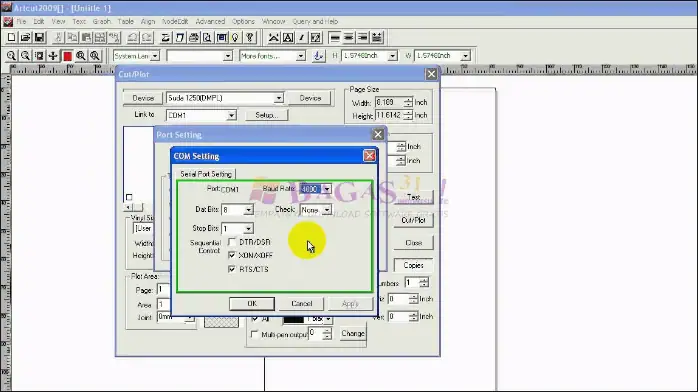
Task: Open the Link to COM1 dropdown
Action: pos(231,115)
